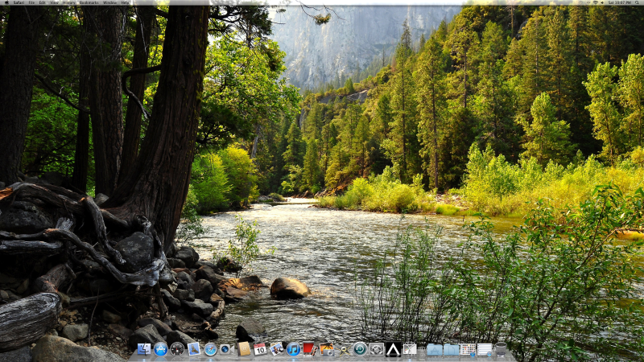Viewport: 644px width, 362px height.
Task: Open the Edit menu
Action: [43, 2]
